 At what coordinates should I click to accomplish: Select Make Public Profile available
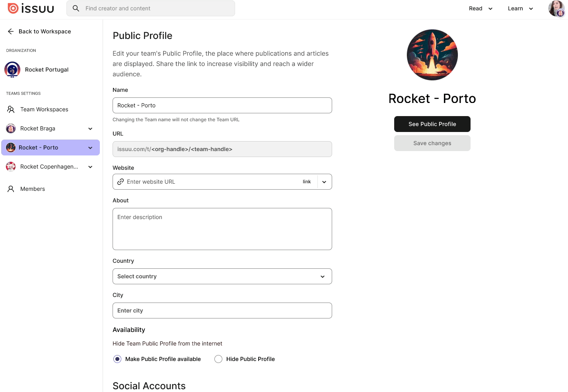coord(117,359)
